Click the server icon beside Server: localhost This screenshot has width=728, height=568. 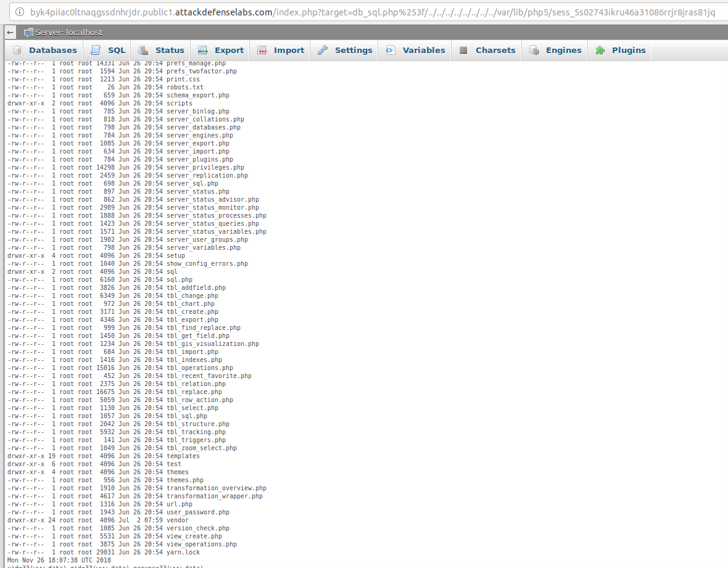28,32
